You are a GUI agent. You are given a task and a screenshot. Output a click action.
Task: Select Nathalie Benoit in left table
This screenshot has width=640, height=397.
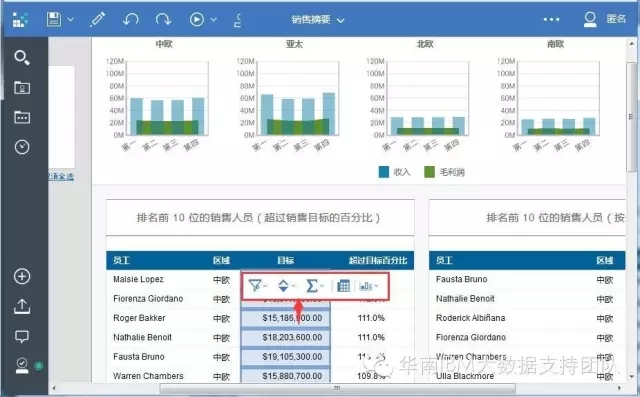tap(142, 337)
